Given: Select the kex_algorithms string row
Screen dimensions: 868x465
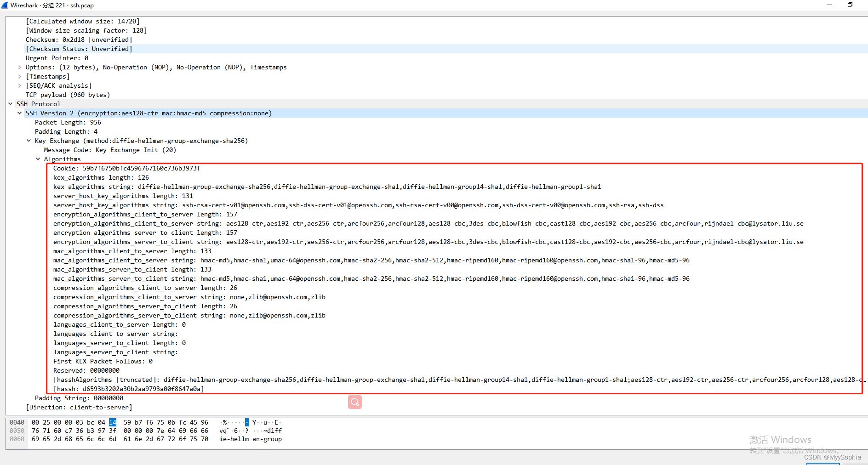Looking at the screenshot, I should point(327,187).
